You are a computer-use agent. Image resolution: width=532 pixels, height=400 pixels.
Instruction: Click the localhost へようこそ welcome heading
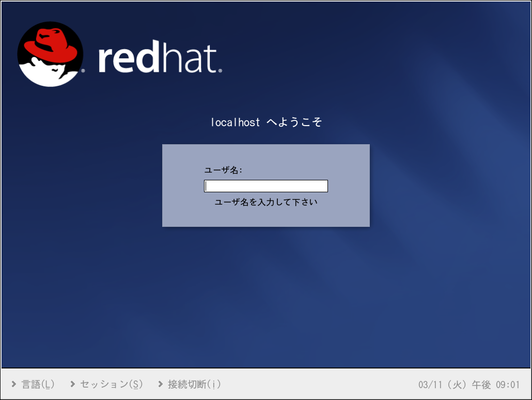[x=266, y=122]
